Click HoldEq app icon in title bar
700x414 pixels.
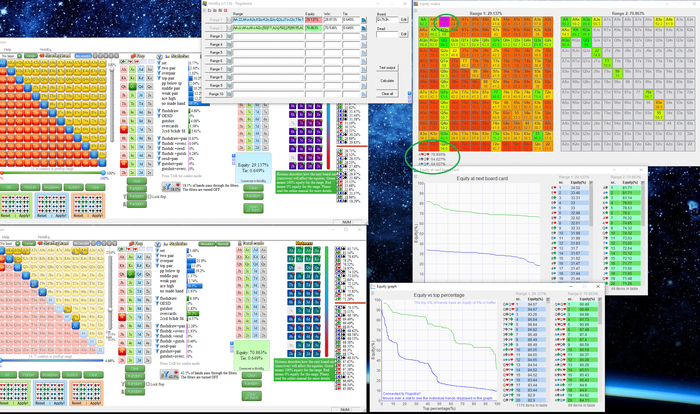click(205, 4)
